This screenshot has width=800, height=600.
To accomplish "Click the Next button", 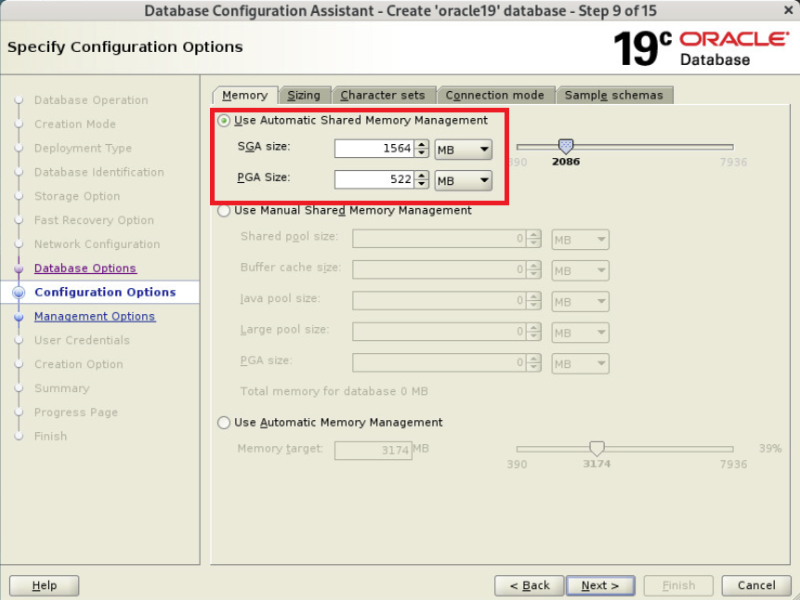I will 601,585.
